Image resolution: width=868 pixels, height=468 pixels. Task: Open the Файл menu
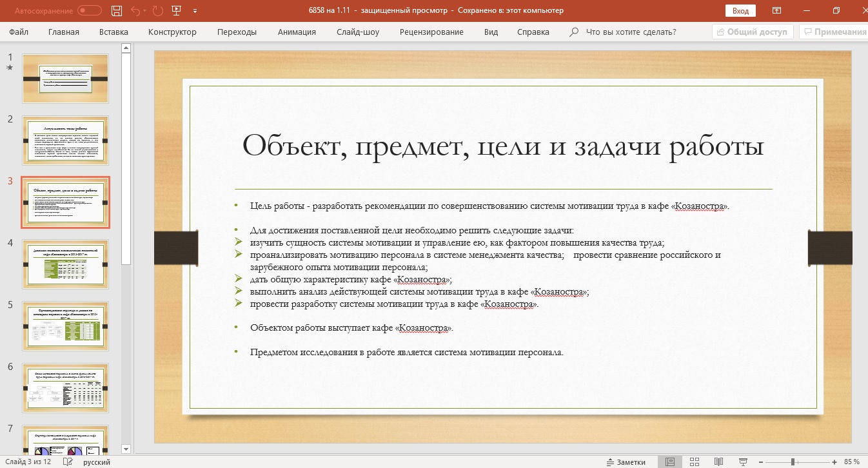coord(19,32)
